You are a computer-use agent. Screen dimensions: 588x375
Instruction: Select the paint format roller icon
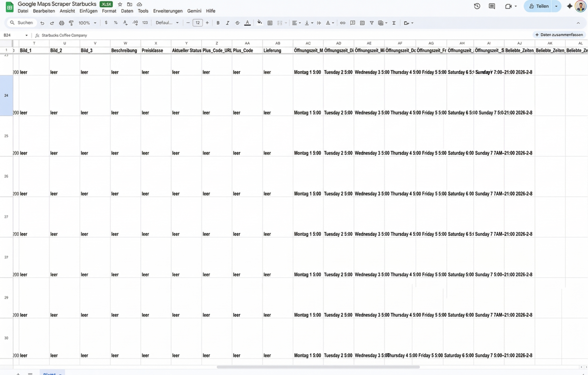[x=71, y=23]
